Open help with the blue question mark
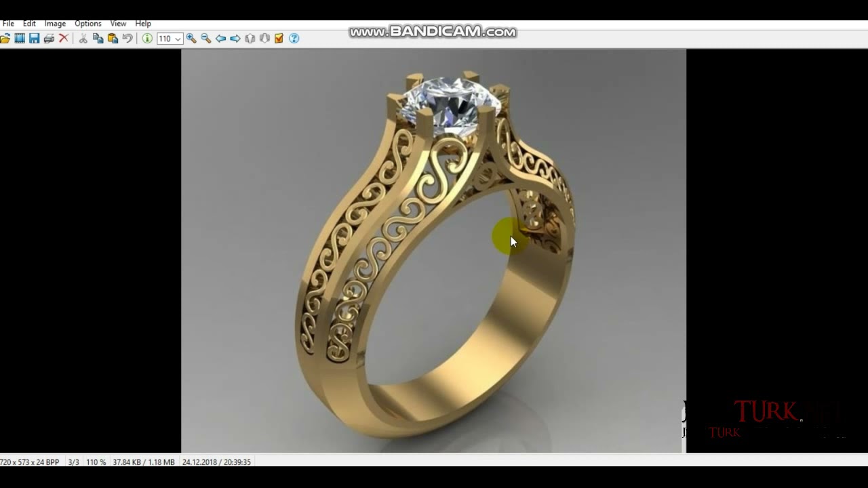 (294, 39)
